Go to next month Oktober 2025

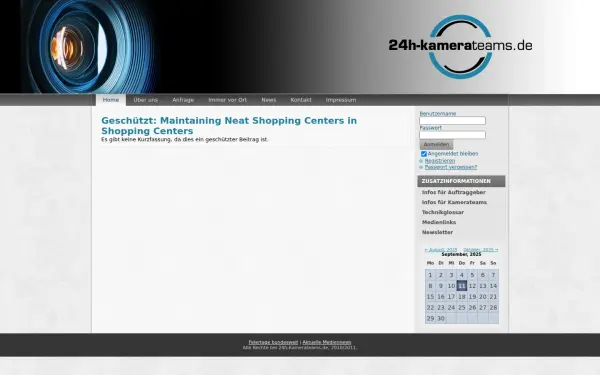click(x=481, y=250)
